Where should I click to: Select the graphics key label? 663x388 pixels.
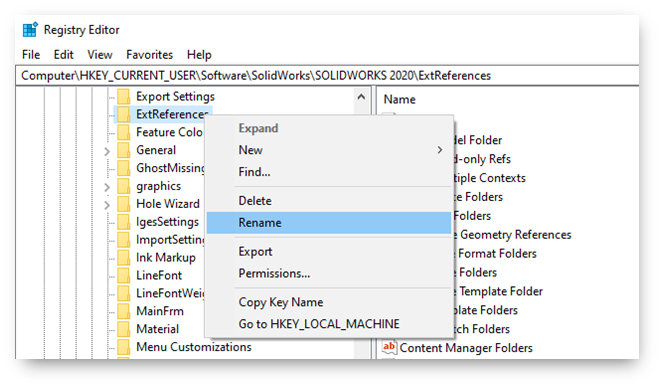click(x=158, y=186)
